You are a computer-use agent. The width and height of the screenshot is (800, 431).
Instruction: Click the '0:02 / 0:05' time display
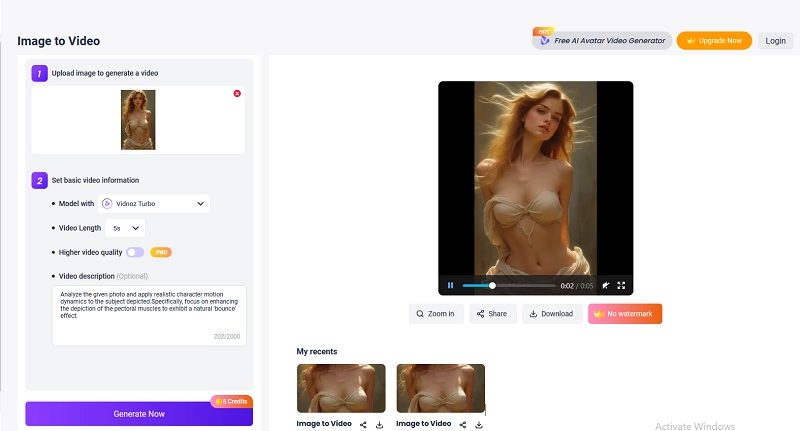pos(577,286)
